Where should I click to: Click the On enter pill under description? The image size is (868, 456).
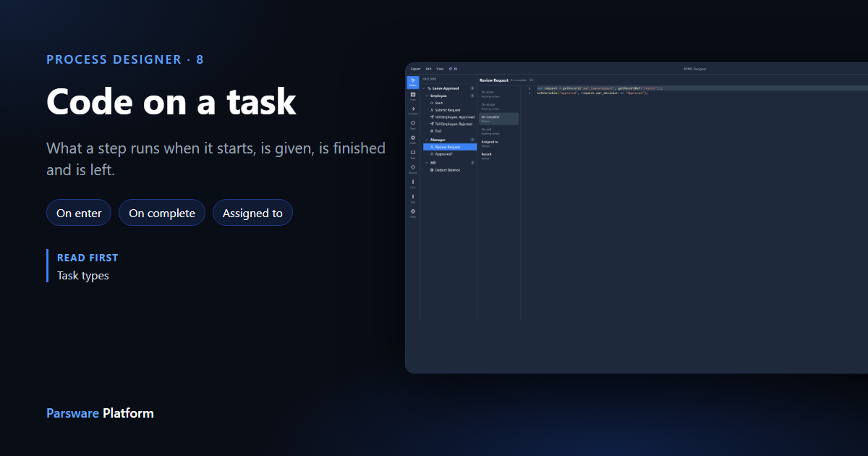pos(79,213)
